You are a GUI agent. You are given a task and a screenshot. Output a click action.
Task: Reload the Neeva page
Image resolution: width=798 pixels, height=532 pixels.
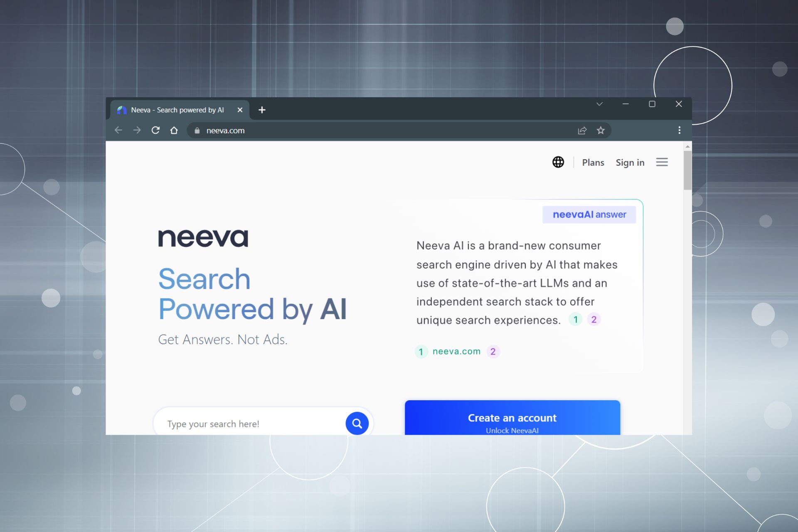(155, 130)
